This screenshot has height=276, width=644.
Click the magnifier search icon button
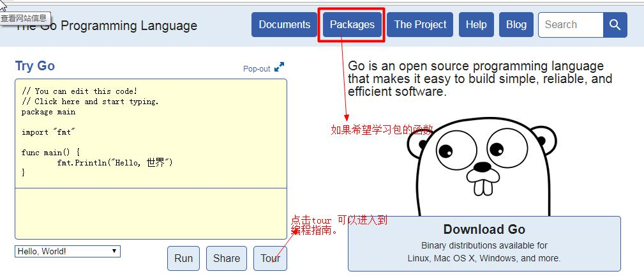[615, 25]
